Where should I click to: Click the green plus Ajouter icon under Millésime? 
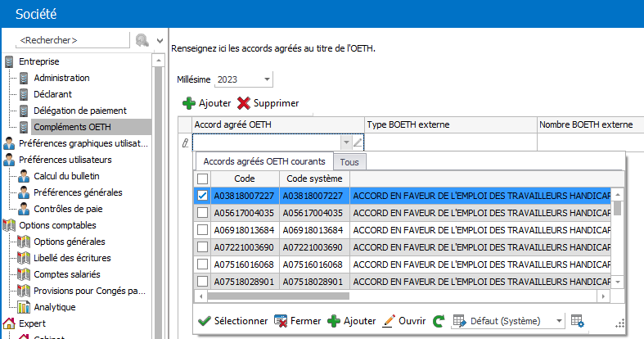(189, 103)
